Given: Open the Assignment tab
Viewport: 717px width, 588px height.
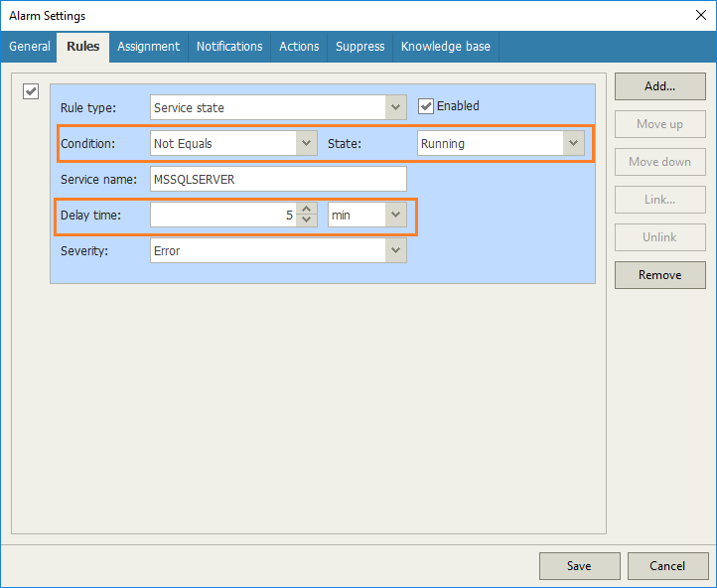Looking at the screenshot, I should point(148,47).
